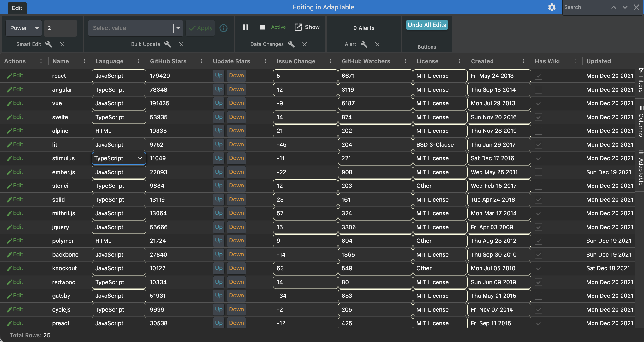Image resolution: width=644 pixels, height=342 pixels.
Task: Go to previous search result
Action: (x=614, y=7)
